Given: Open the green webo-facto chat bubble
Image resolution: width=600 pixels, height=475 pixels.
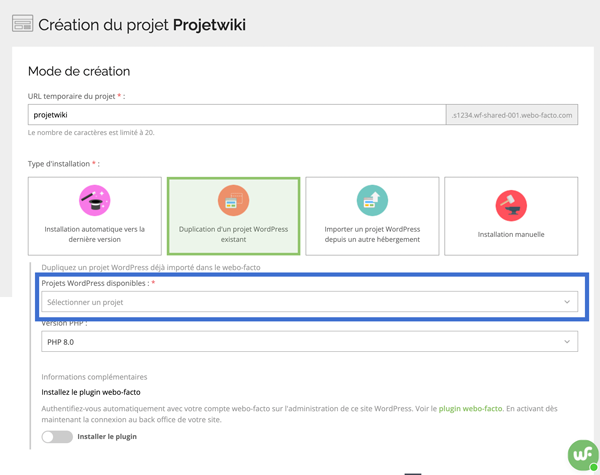Looking at the screenshot, I should pos(583,455).
